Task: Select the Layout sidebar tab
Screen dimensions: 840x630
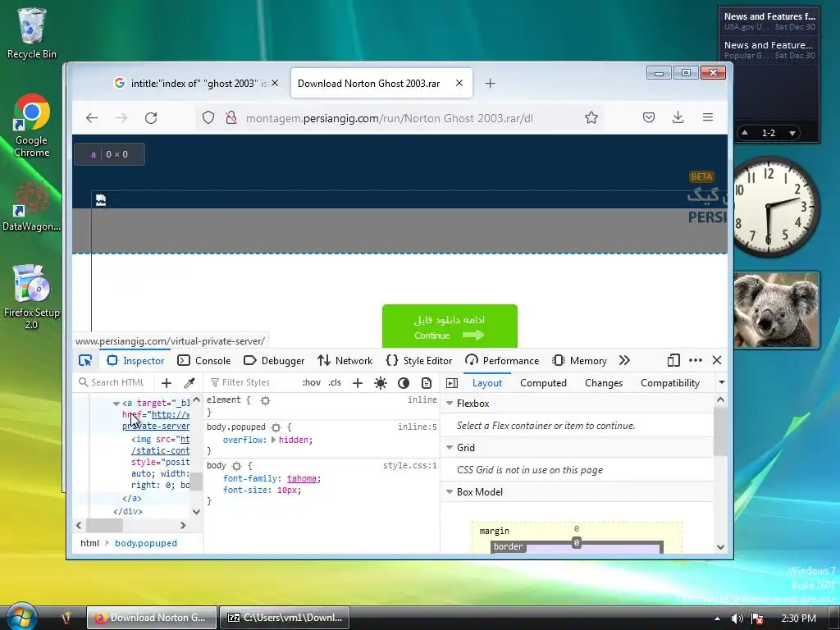Action: 487,383
